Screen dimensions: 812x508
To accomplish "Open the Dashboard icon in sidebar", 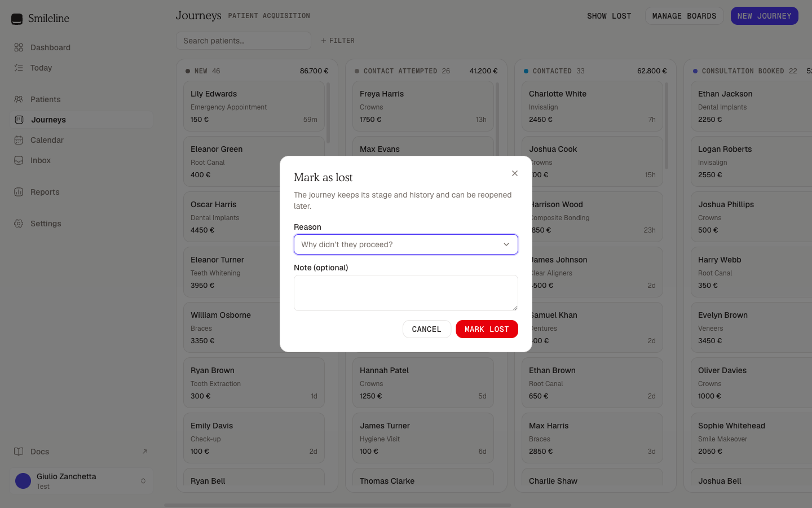I will (x=19, y=47).
